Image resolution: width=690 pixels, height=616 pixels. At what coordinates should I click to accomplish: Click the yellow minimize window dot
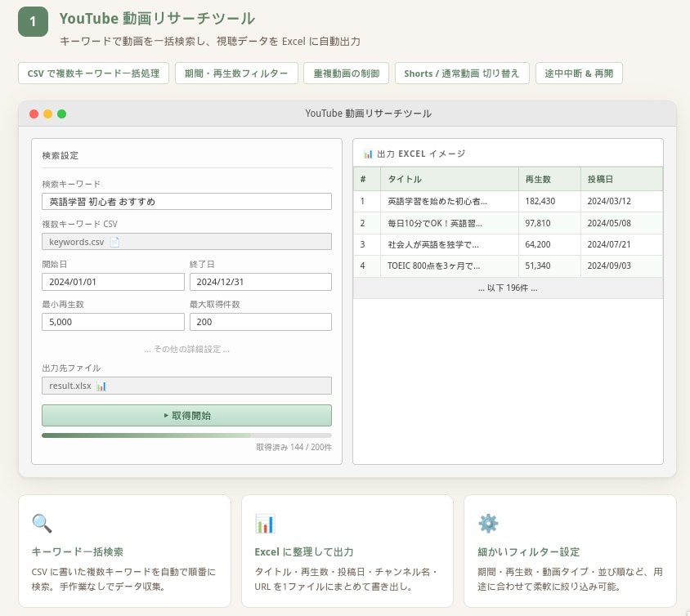click(x=48, y=114)
